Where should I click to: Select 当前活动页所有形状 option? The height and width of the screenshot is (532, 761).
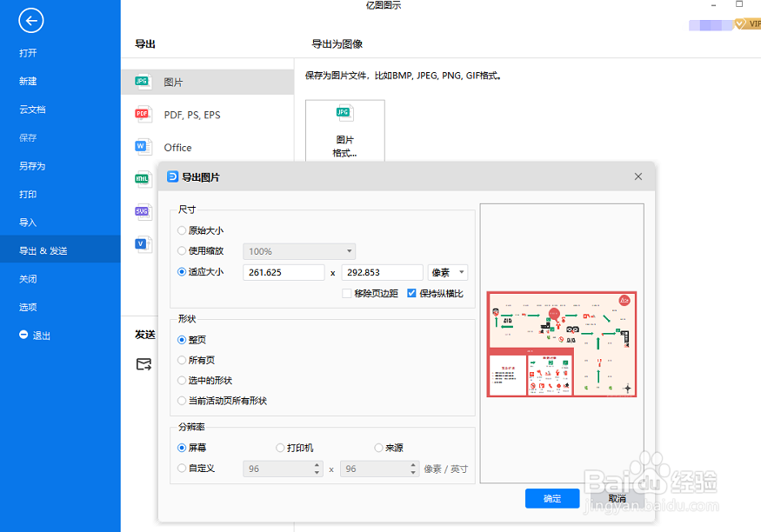coord(182,401)
